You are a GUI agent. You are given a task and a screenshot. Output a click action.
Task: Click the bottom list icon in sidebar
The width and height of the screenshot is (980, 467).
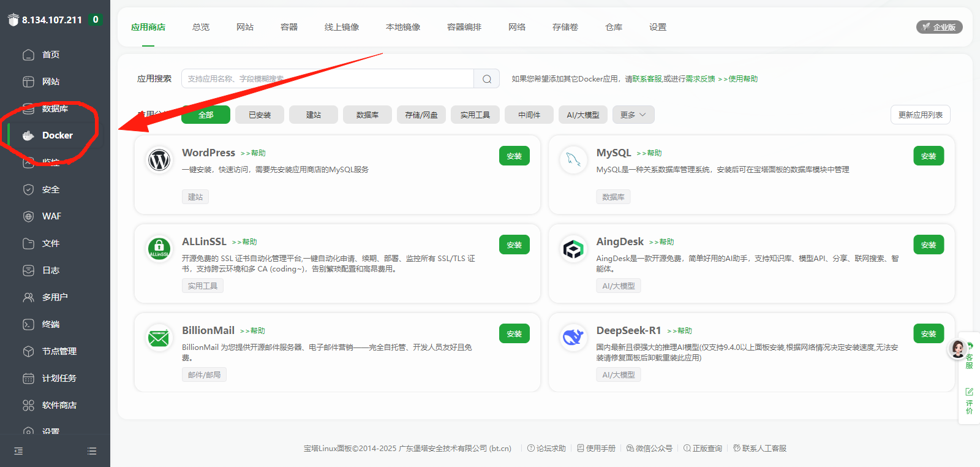click(92, 451)
